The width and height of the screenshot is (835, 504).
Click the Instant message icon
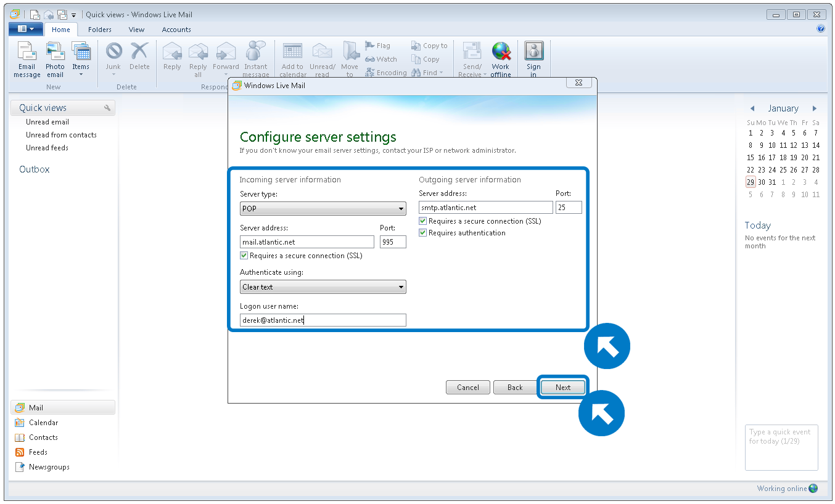pyautogui.click(x=255, y=60)
